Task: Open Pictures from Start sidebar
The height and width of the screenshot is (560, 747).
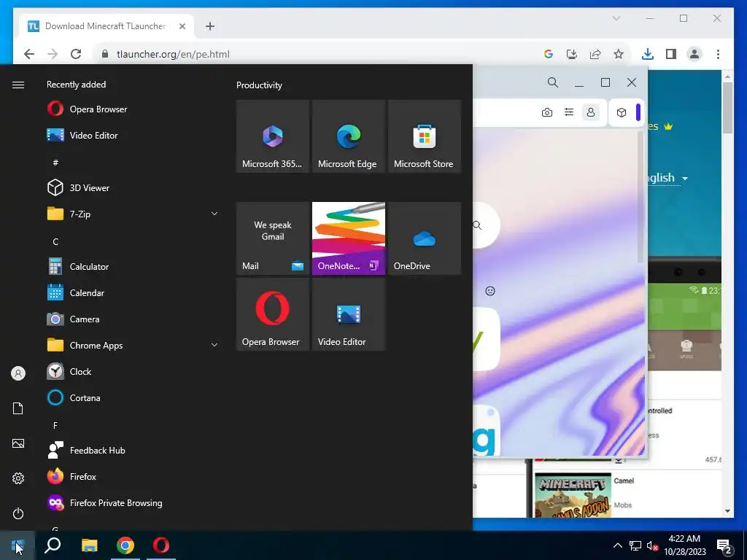Action: pyautogui.click(x=18, y=443)
